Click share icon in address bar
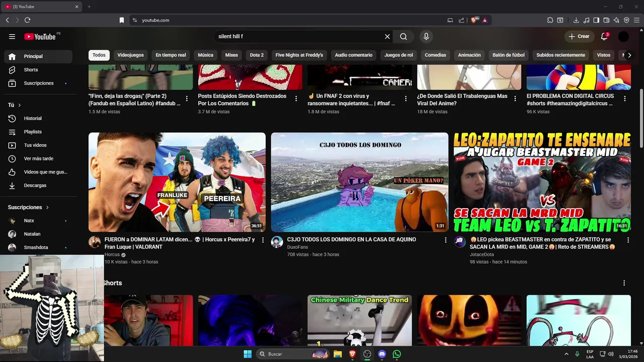Viewport: 644px width, 362px height. (461, 20)
